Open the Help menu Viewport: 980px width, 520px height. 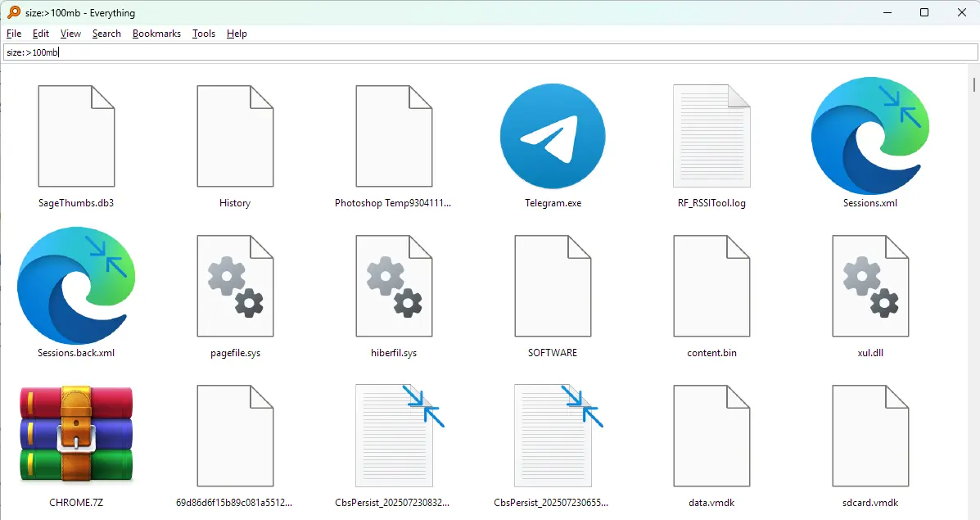click(237, 34)
